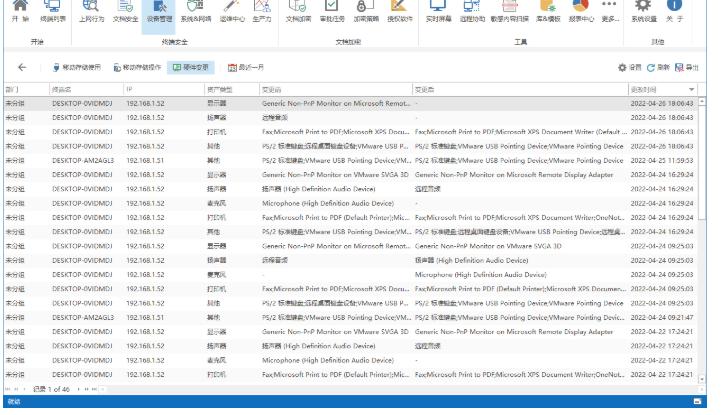
Task: Click the back arrow button
Action: pyautogui.click(x=22, y=67)
